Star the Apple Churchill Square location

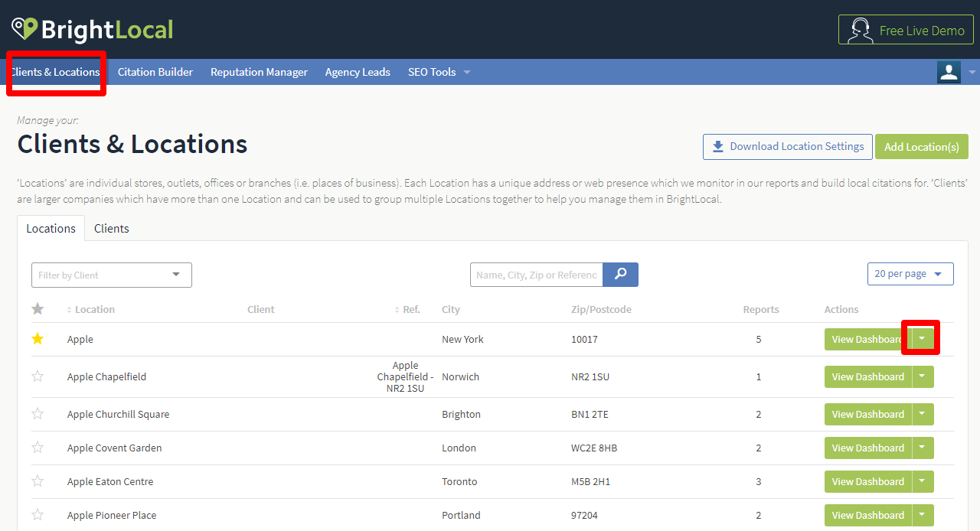(x=38, y=414)
